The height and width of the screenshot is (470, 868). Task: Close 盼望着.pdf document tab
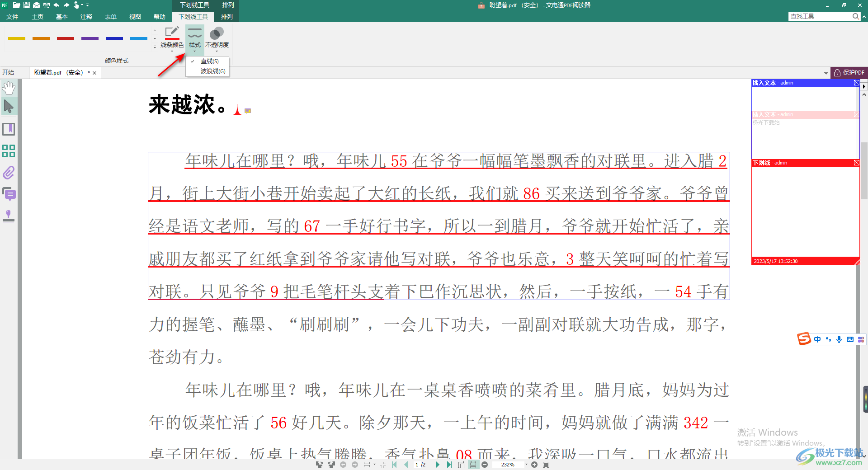pyautogui.click(x=94, y=73)
